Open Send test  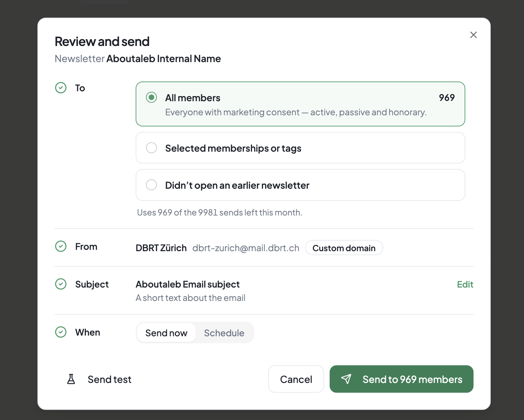(x=99, y=379)
